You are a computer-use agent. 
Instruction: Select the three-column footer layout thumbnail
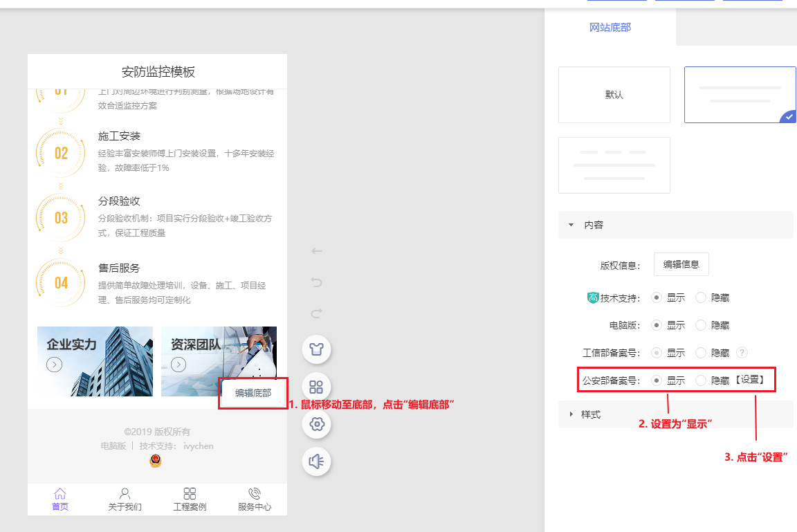tap(614, 165)
